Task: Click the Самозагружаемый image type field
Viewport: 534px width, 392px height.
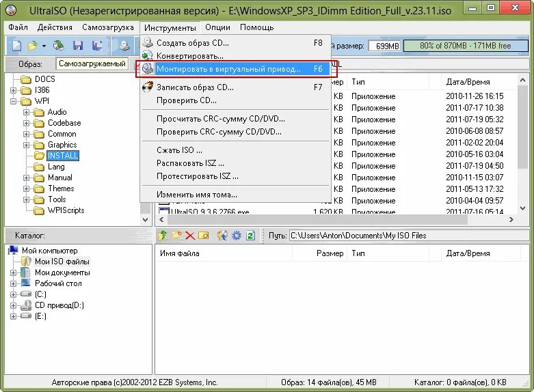Action: pyautogui.click(x=92, y=64)
